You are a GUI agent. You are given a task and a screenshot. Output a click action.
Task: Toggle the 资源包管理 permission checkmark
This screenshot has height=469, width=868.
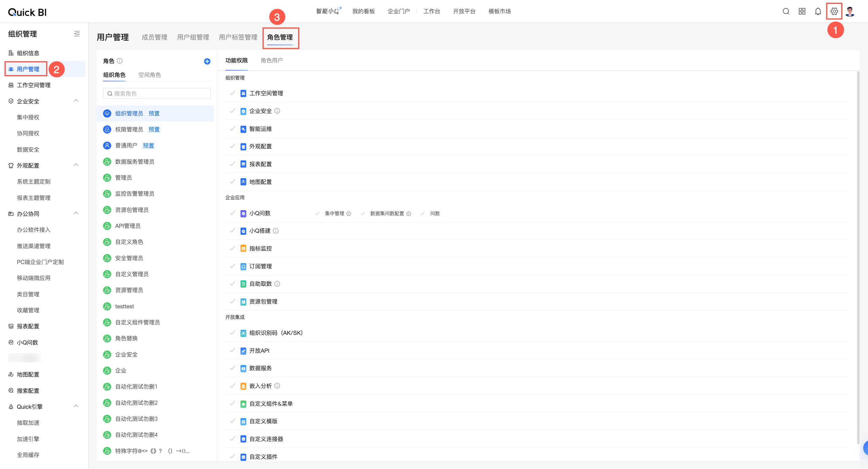click(232, 301)
